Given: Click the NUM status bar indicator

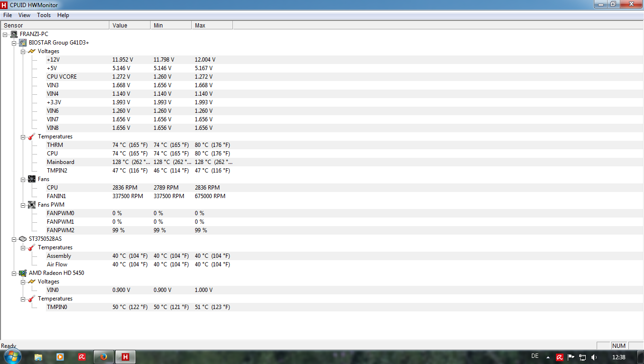Looking at the screenshot, I should (619, 346).
